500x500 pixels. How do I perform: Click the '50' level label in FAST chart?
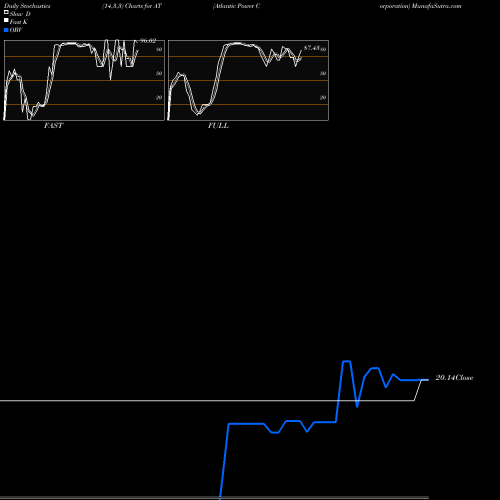pyautogui.click(x=159, y=73)
